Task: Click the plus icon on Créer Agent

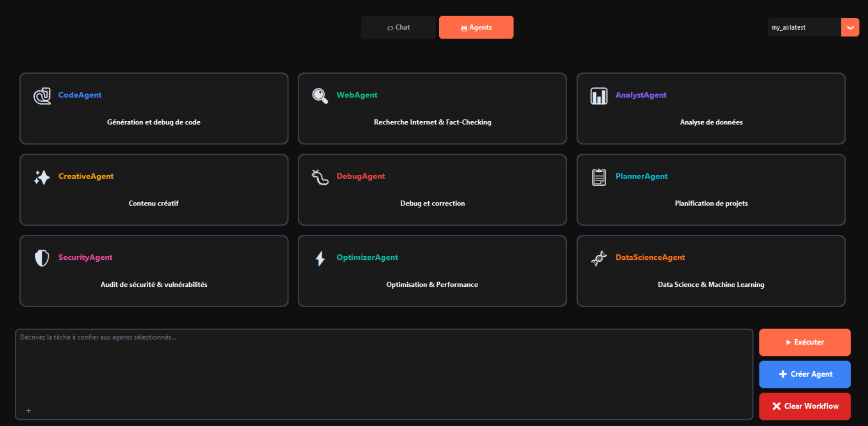Action: click(783, 374)
